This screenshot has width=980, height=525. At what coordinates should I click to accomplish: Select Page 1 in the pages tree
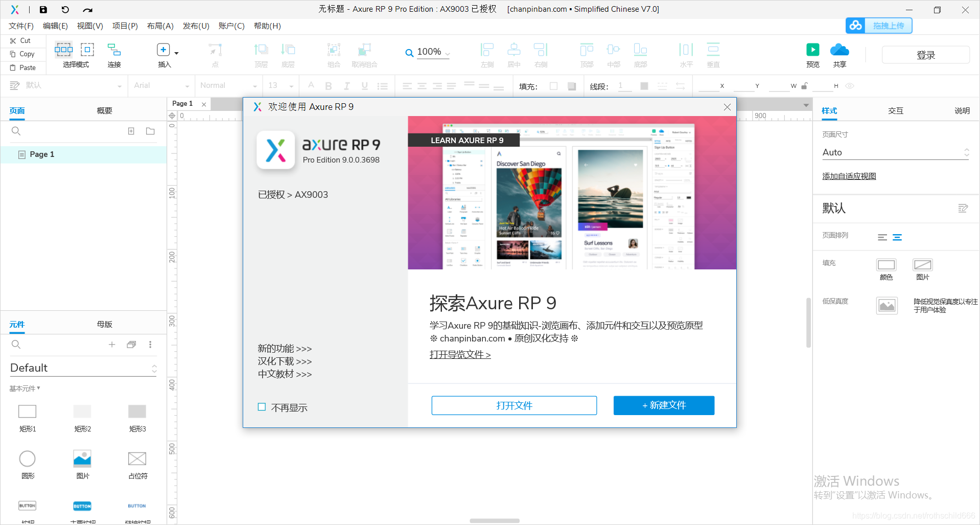(84, 154)
